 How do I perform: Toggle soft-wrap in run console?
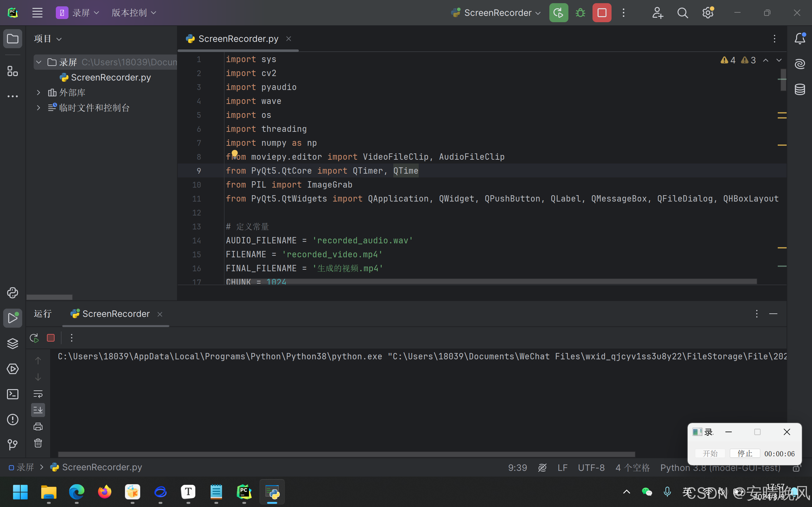(38, 394)
